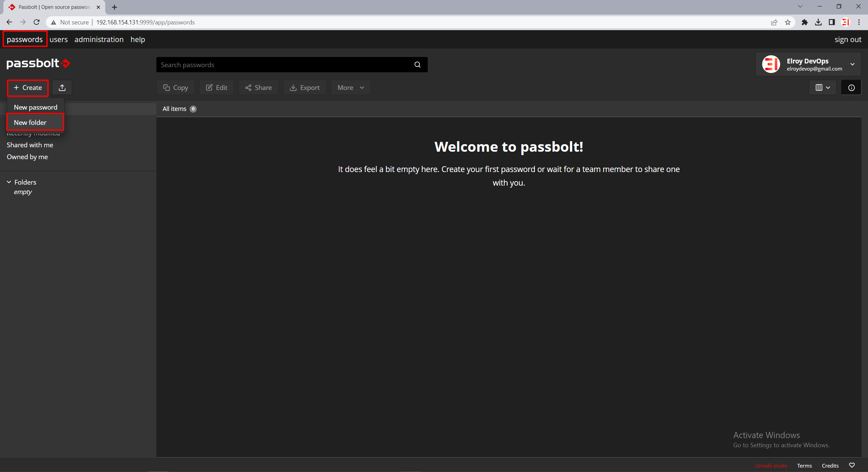Screen dimensions: 868x472
Task: Bookmark this page with star icon
Action: pos(788,22)
